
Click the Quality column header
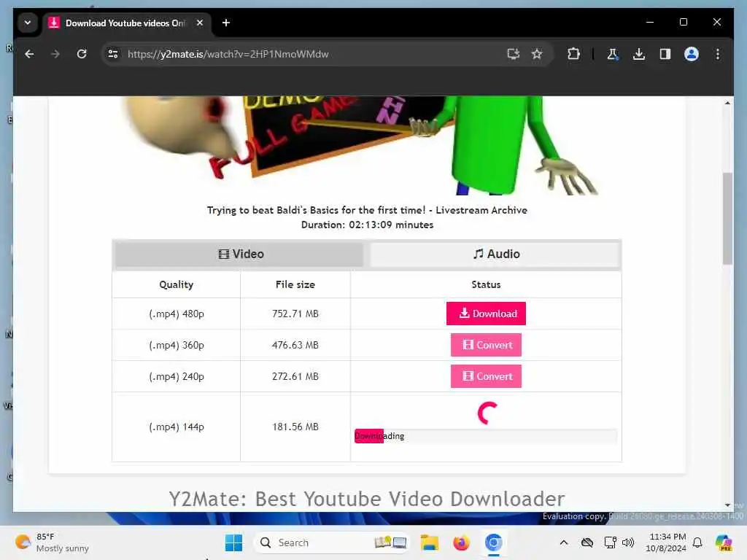point(177,285)
